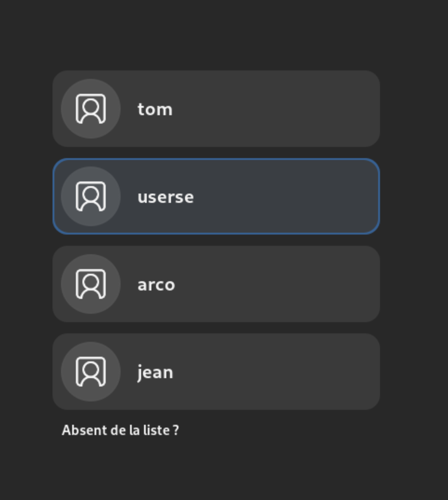This screenshot has height=500, width=448.
Task: Click the "tom" username label
Action: point(155,110)
